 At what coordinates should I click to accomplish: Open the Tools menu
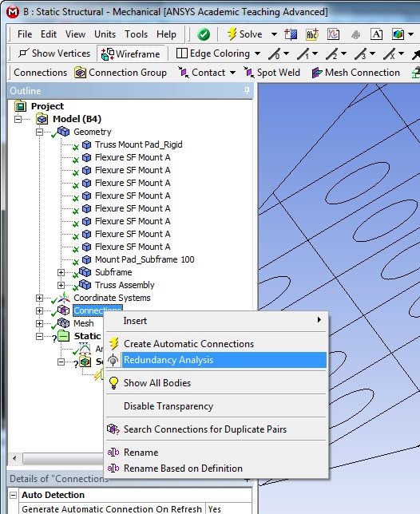136,34
